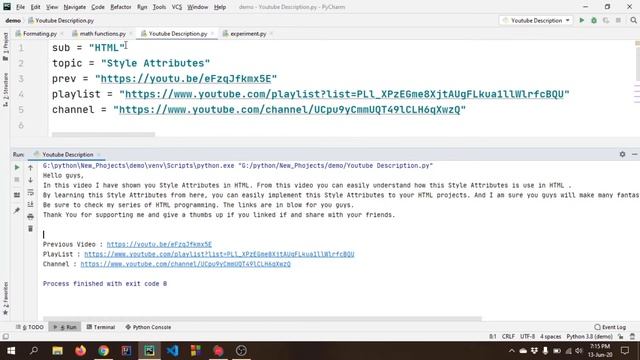This screenshot has width=640, height=360.
Task: Stop process button in Run panel
Action: pyautogui.click(x=17, y=180)
